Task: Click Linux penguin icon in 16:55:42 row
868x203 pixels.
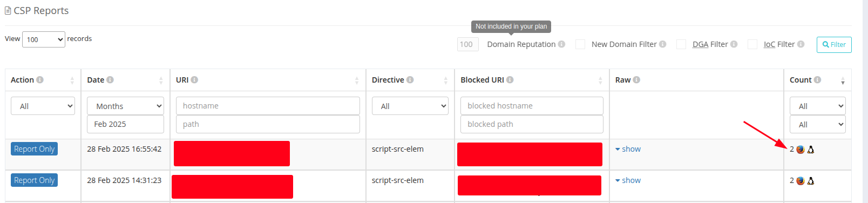Action: click(811, 150)
